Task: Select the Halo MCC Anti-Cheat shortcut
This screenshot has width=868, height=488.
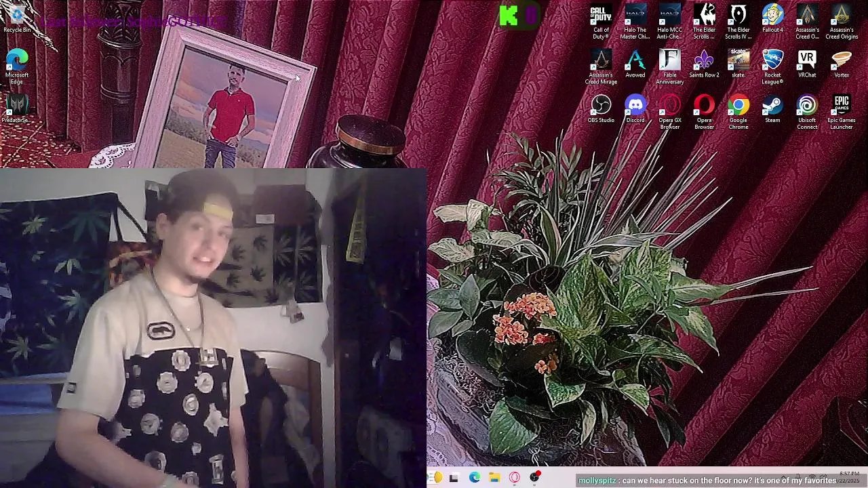Action: click(669, 22)
